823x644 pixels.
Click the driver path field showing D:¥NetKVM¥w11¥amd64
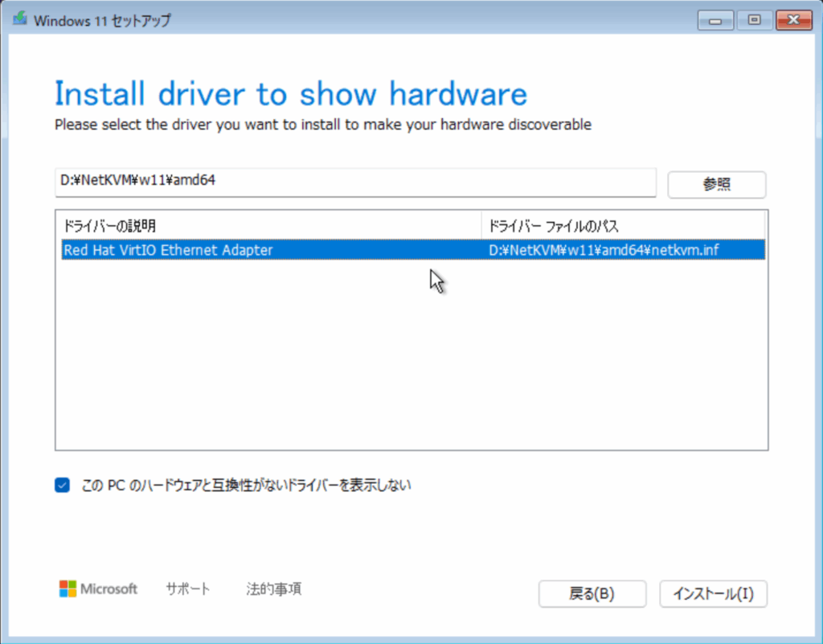(x=354, y=182)
